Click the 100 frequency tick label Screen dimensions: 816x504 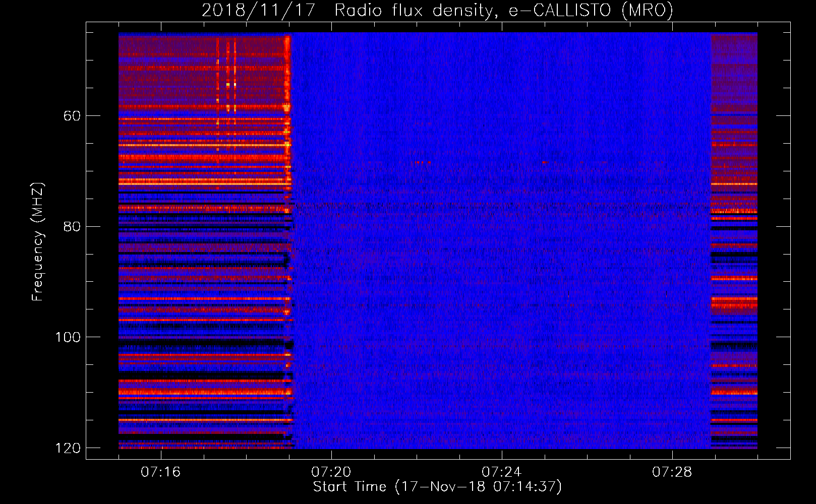[x=68, y=337]
